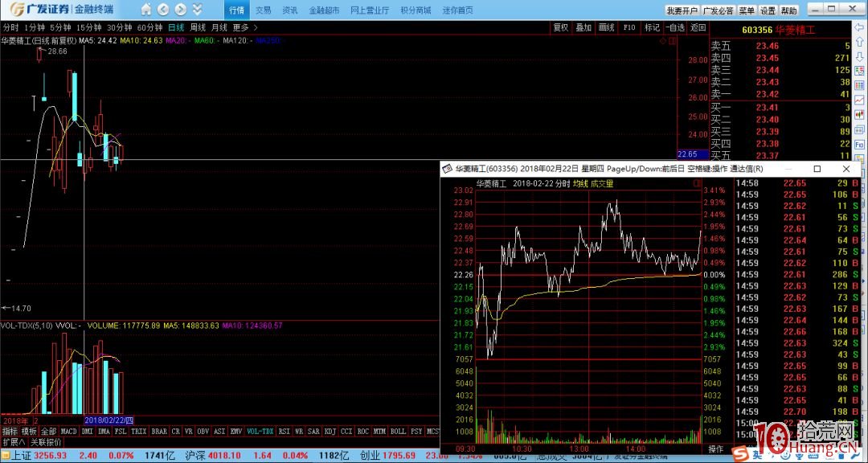Click small diamond icon above K-line chart

(662, 41)
